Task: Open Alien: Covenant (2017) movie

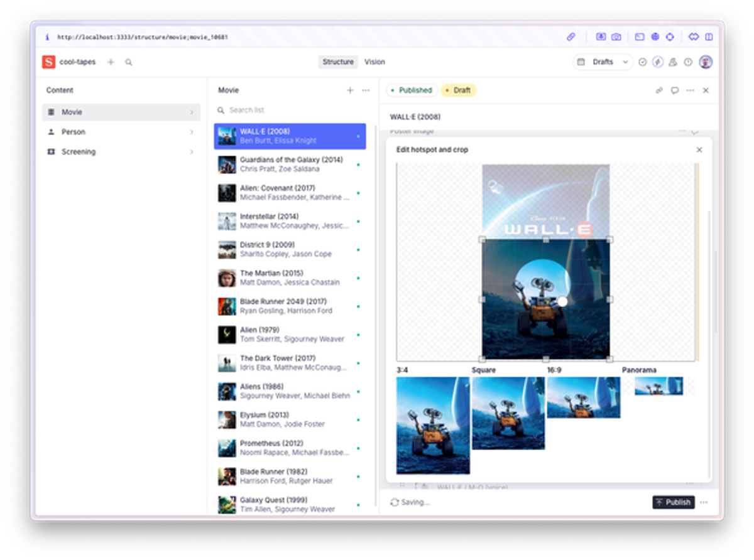Action: 290,193
